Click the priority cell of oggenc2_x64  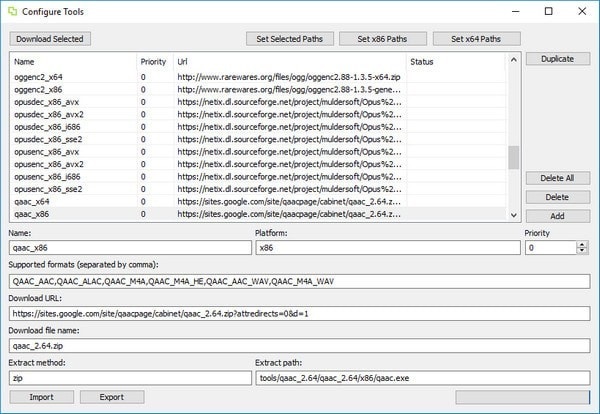155,77
